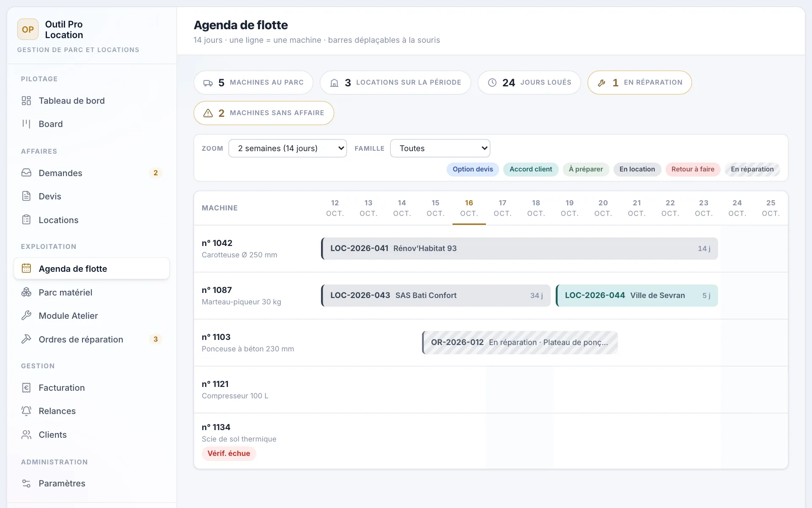
Task: Click the 1 En réparation stat pill
Action: [639, 83]
